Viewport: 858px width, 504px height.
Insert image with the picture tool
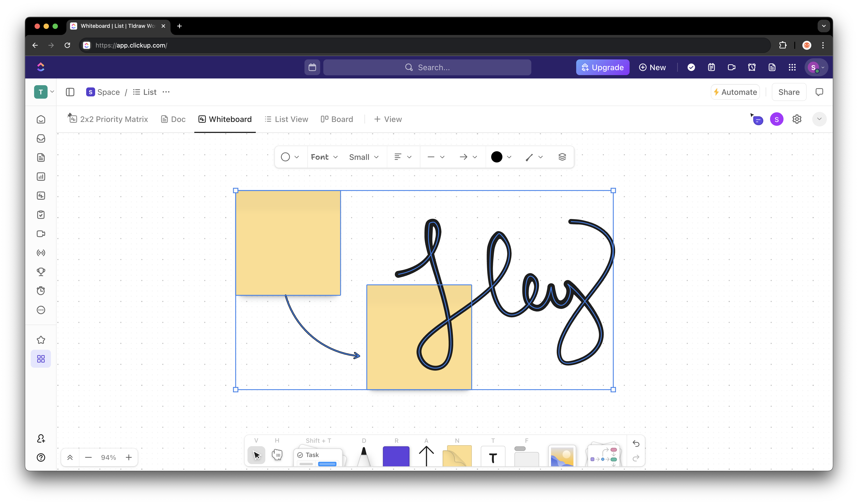(x=562, y=456)
